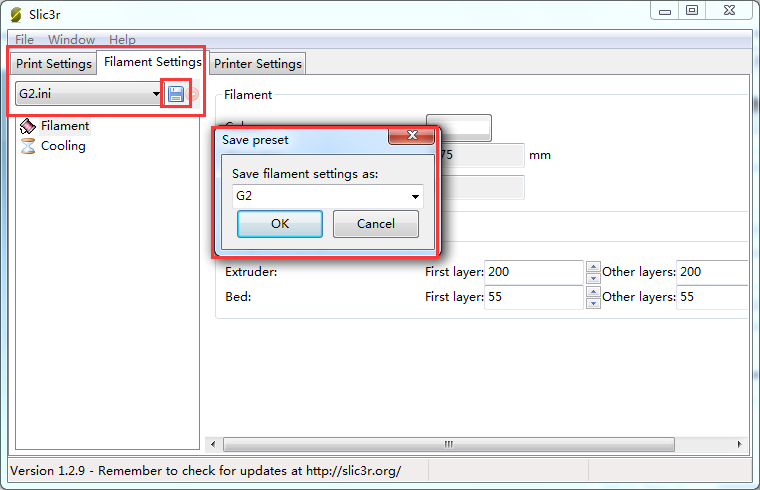
Task: Decrease Bed first layer temperature
Action: click(593, 303)
